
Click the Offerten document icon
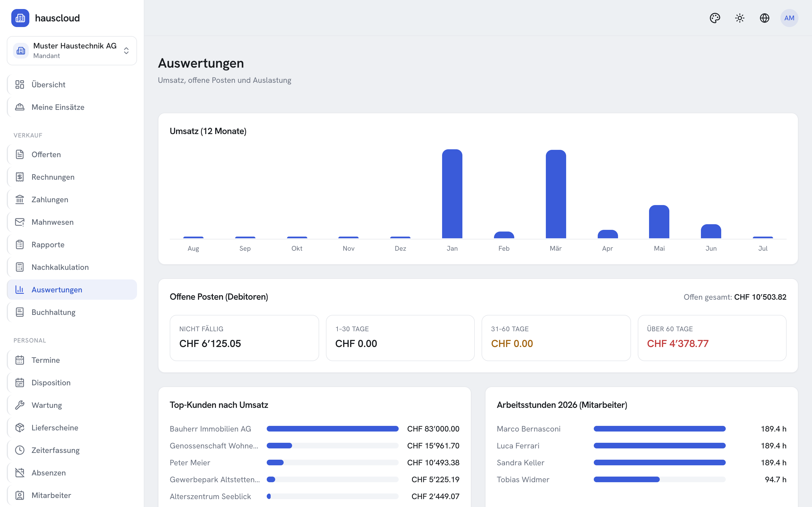click(20, 154)
